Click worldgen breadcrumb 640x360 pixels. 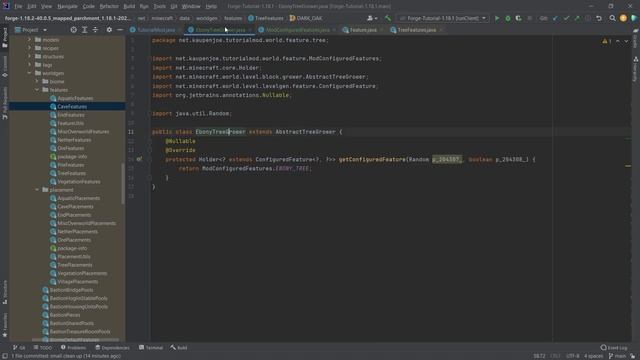pos(207,18)
